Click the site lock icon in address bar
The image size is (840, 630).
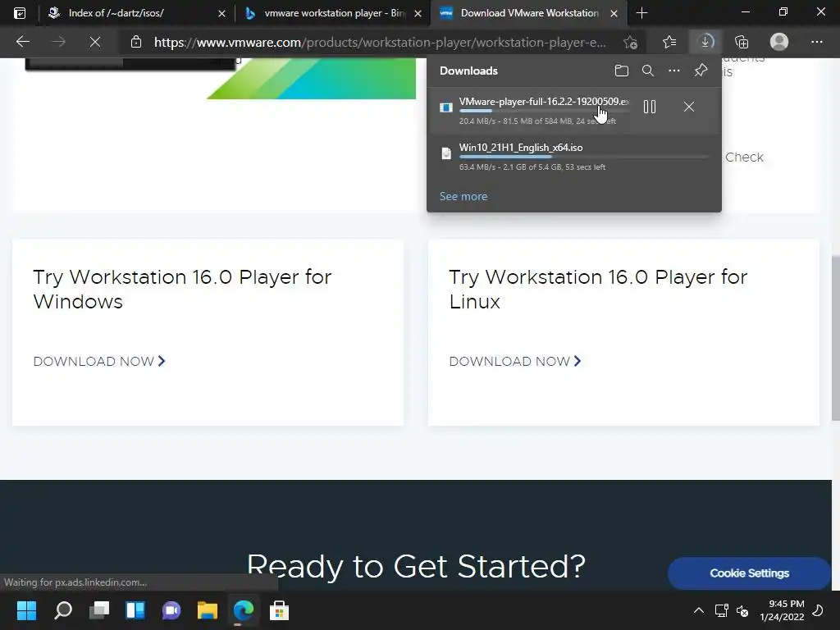(136, 42)
